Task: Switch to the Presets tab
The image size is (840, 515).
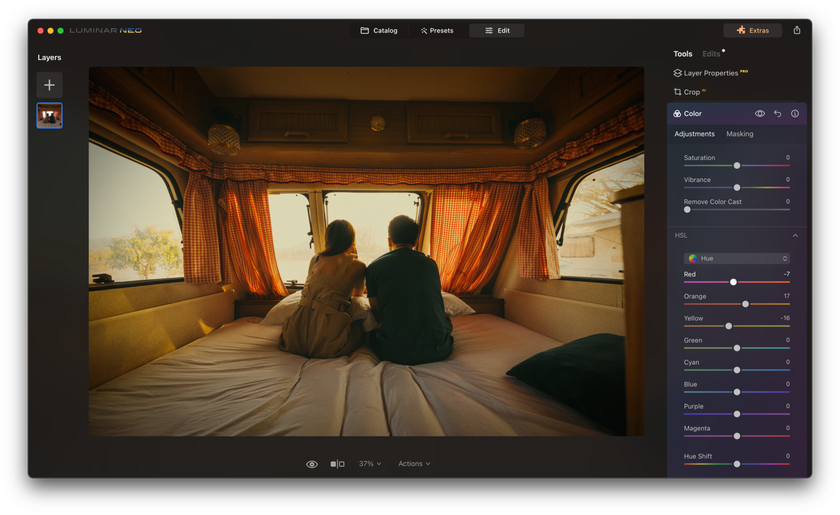Action: tap(437, 31)
